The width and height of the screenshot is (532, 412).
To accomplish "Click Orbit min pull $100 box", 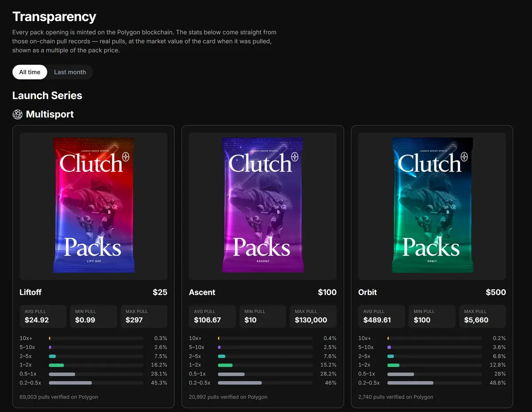I will click(432, 316).
